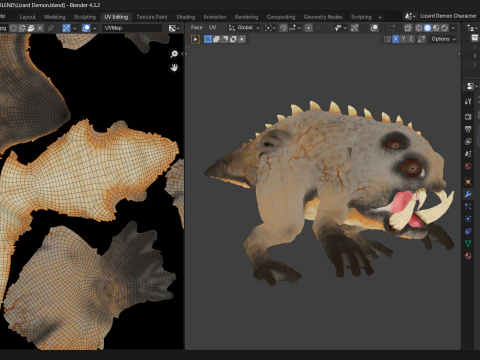Image resolution: width=480 pixels, height=360 pixels.
Task: Click the zoom magnifier in UV editor
Action: coord(174,54)
